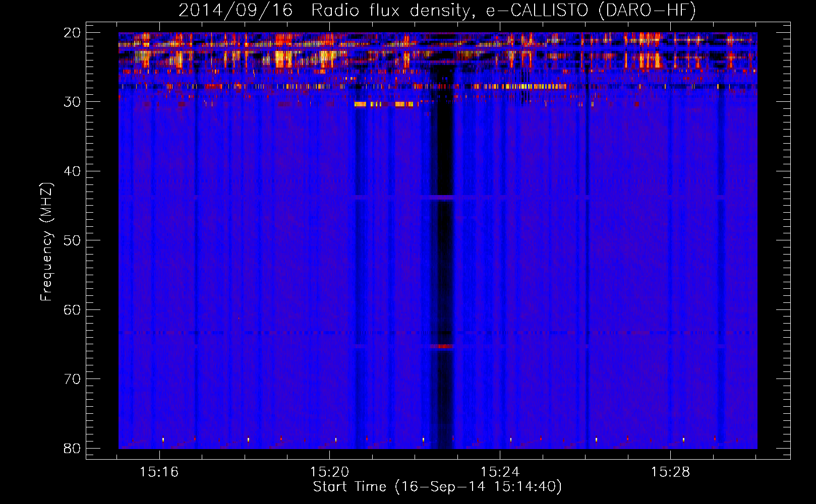The image size is (816, 504).
Task: Click the 15:16 time tick label
Action: pos(159,472)
